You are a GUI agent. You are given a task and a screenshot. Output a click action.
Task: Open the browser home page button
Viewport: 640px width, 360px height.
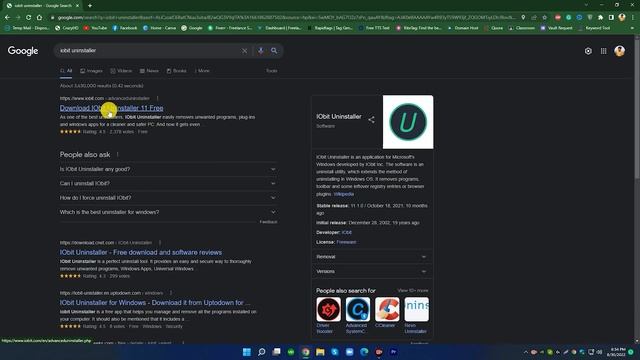pyautogui.click(x=39, y=18)
